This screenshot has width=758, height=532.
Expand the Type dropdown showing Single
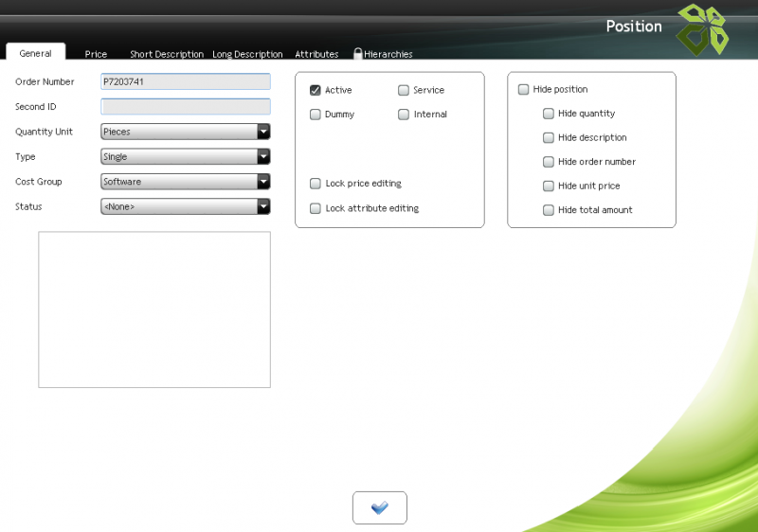click(263, 157)
